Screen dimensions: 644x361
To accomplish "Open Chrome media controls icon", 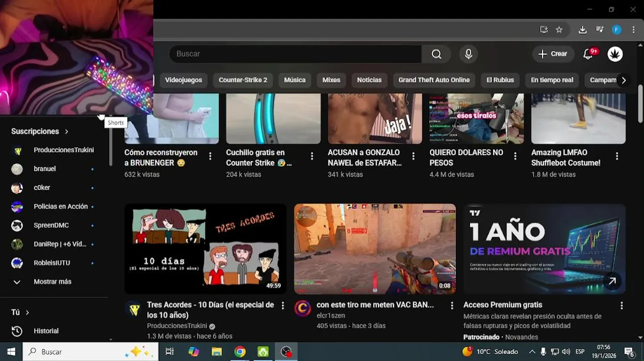I will point(599,30).
